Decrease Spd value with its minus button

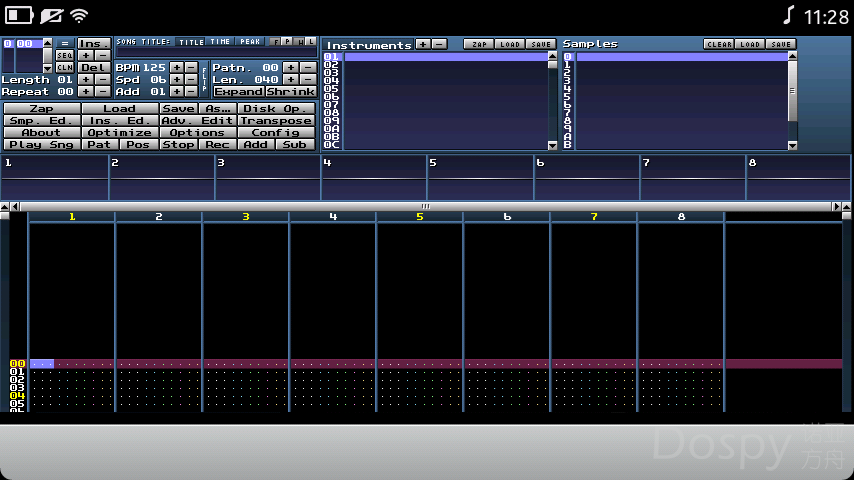(x=191, y=80)
